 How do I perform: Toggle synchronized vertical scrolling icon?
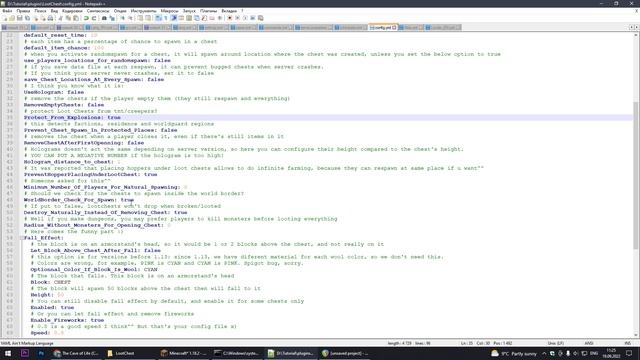pyautogui.click(x=140, y=18)
